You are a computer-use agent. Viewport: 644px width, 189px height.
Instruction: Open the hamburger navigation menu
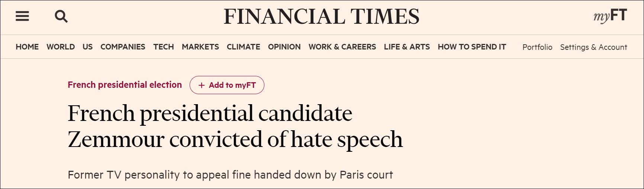coord(22,16)
